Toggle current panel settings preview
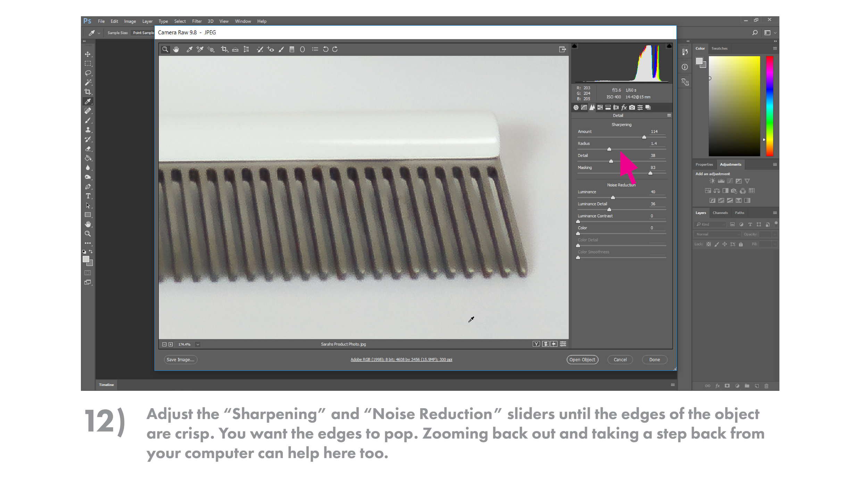The image size is (868, 488). [563, 344]
